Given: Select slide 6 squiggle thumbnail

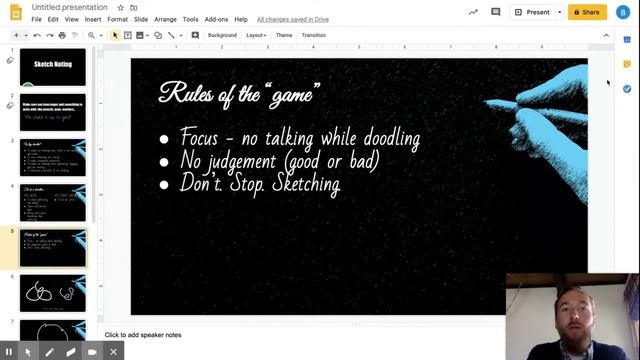Looking at the screenshot, I should [53, 293].
